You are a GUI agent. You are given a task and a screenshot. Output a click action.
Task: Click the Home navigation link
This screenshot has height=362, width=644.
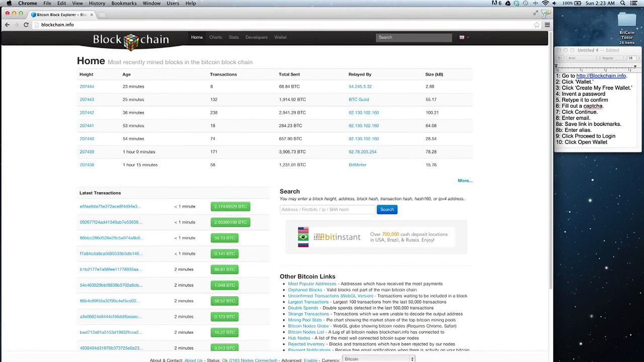(x=197, y=37)
